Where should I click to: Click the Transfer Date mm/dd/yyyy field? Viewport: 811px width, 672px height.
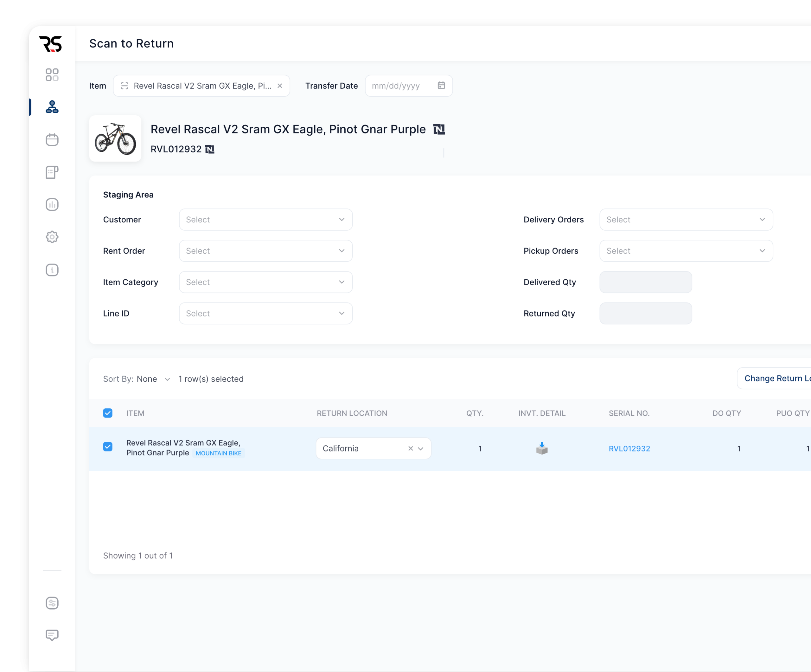(x=409, y=86)
